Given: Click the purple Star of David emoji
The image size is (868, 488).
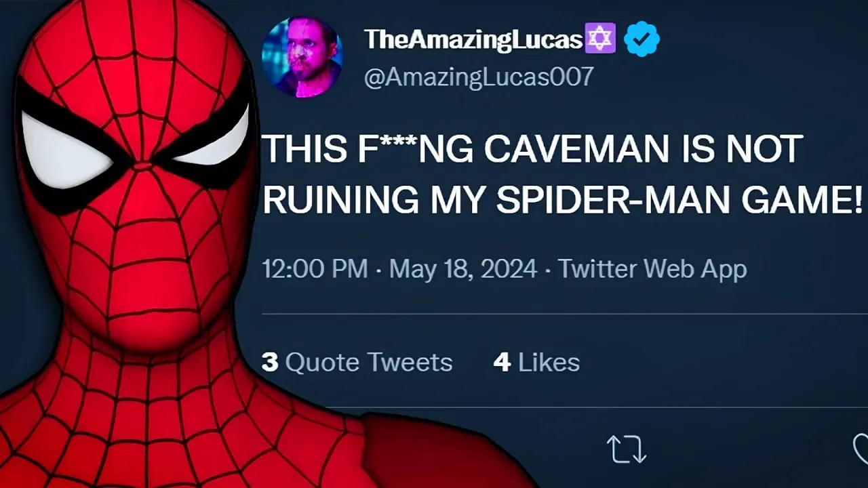Looking at the screenshot, I should pyautogui.click(x=600, y=39).
